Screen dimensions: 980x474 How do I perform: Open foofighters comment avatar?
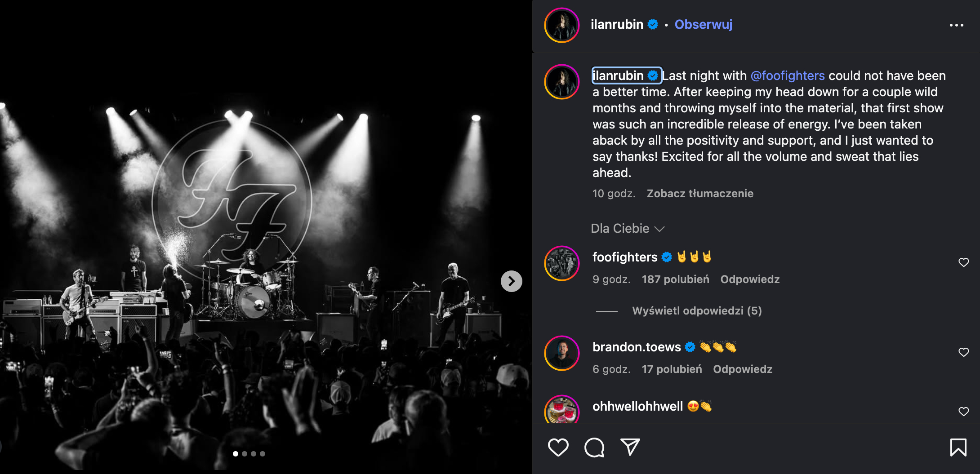pyautogui.click(x=562, y=263)
